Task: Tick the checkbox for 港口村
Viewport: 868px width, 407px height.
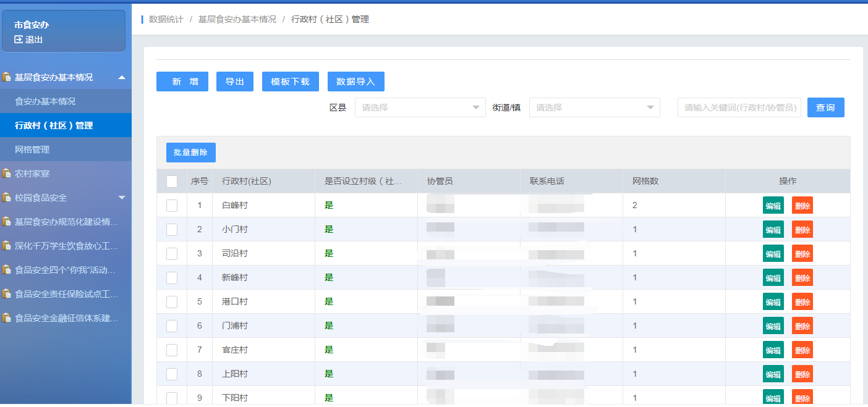Action: click(172, 301)
